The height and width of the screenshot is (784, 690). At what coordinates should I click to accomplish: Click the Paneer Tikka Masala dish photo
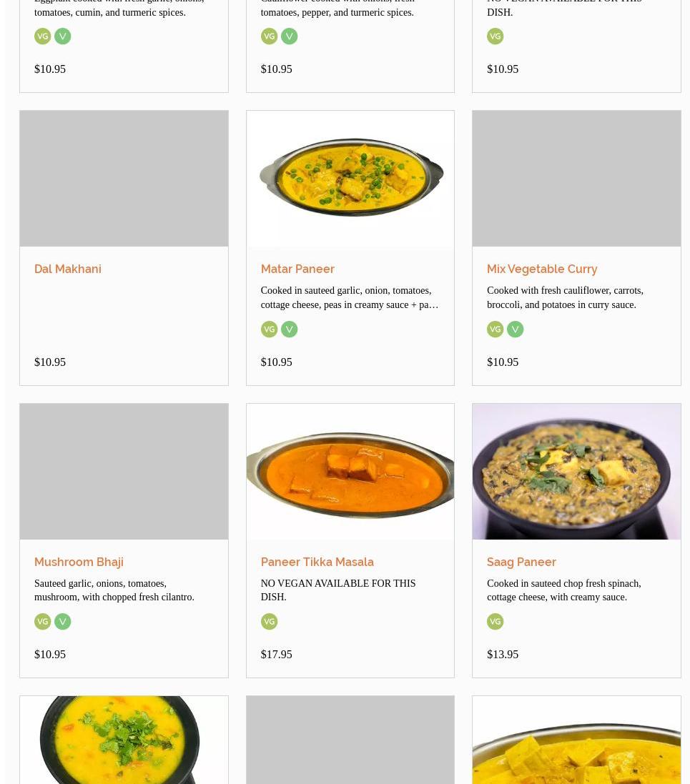[350, 472]
